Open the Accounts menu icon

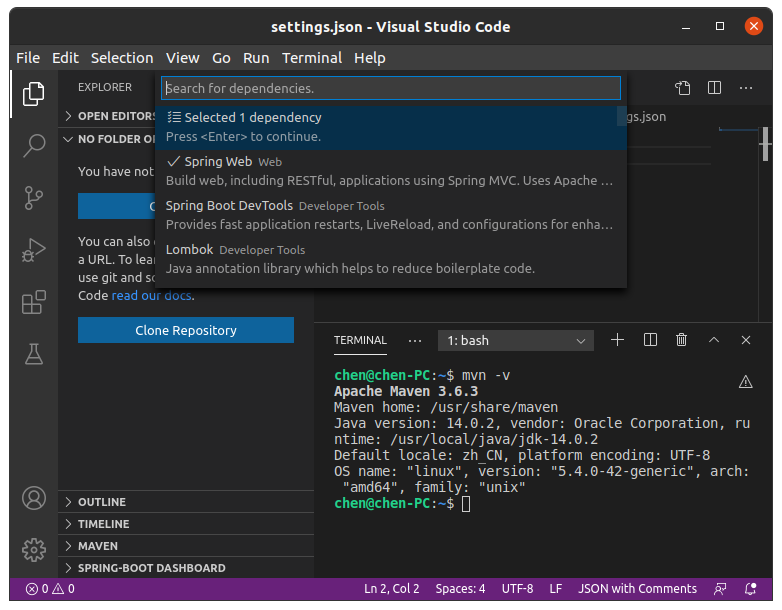click(x=33, y=498)
